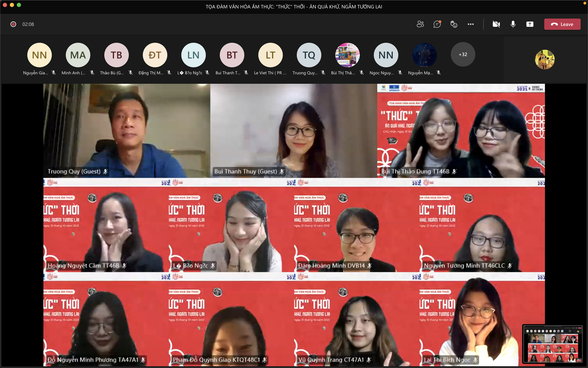Click the red recording indicator

[13, 24]
